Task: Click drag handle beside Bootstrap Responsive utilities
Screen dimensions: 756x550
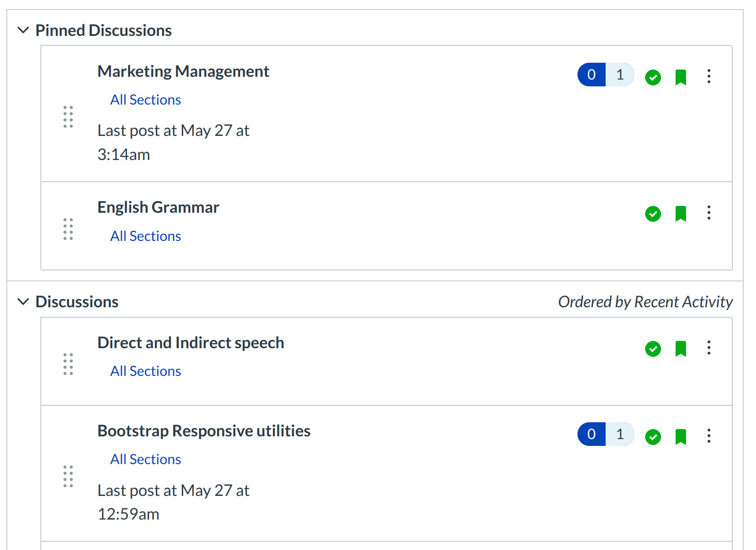Action: (68, 476)
